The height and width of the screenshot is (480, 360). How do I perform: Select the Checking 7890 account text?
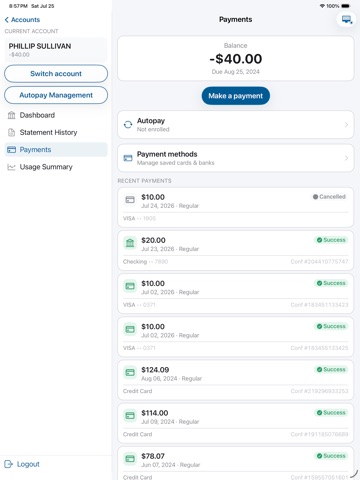[145, 262]
